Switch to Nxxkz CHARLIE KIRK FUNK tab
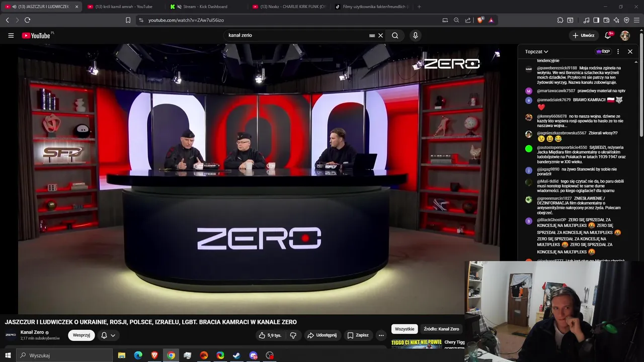Image resolution: width=644 pixels, height=362 pixels. click(x=289, y=7)
